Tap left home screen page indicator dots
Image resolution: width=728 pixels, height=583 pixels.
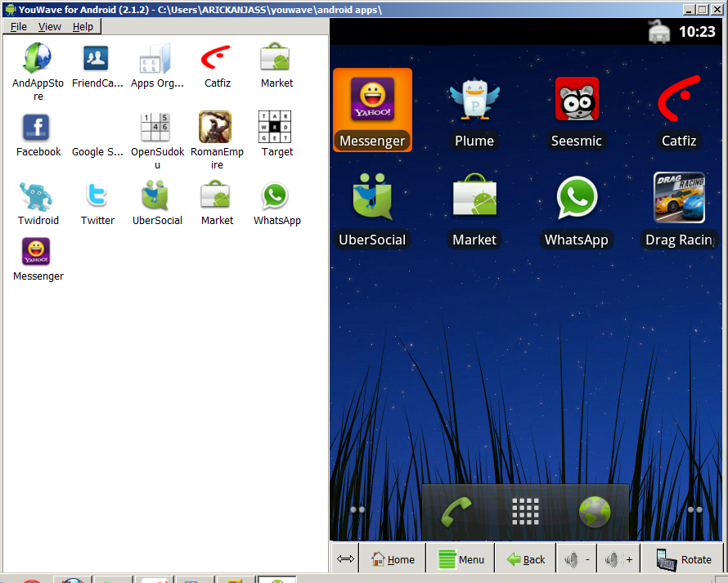point(357,509)
